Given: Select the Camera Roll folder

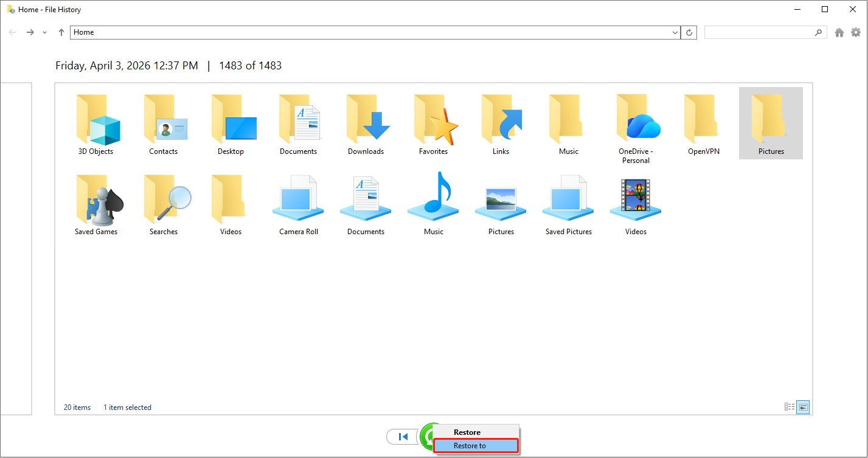Looking at the screenshot, I should coord(298,204).
